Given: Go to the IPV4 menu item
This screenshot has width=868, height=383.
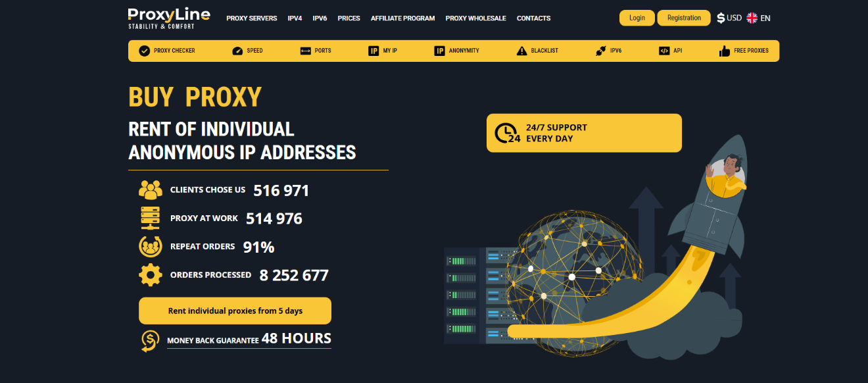Looking at the screenshot, I should click(x=295, y=18).
